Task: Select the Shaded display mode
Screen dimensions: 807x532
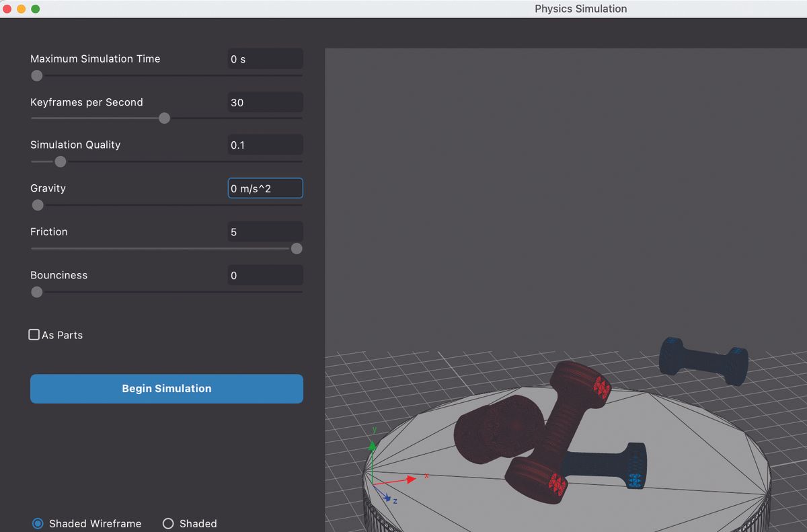Action: point(167,523)
